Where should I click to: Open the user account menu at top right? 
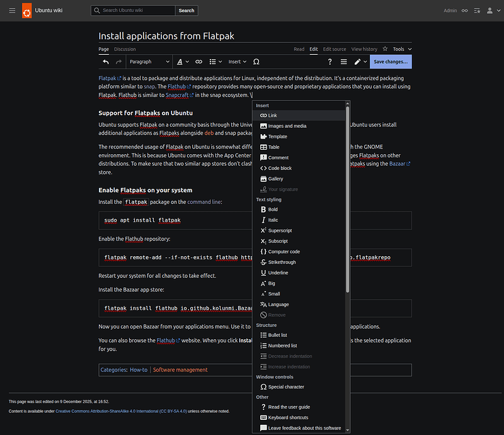click(x=490, y=10)
